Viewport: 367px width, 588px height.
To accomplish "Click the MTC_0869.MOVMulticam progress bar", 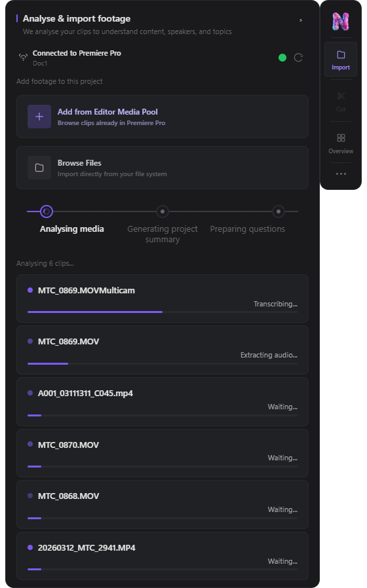I will [x=163, y=312].
